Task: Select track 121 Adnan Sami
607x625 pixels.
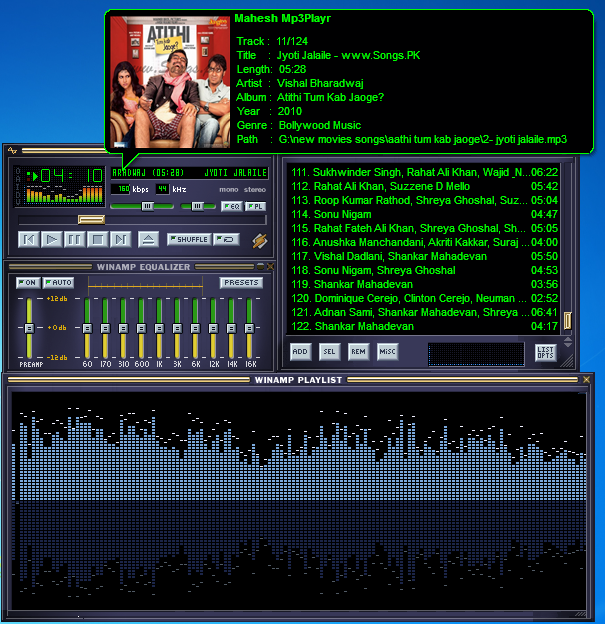Action: pyautogui.click(x=424, y=312)
